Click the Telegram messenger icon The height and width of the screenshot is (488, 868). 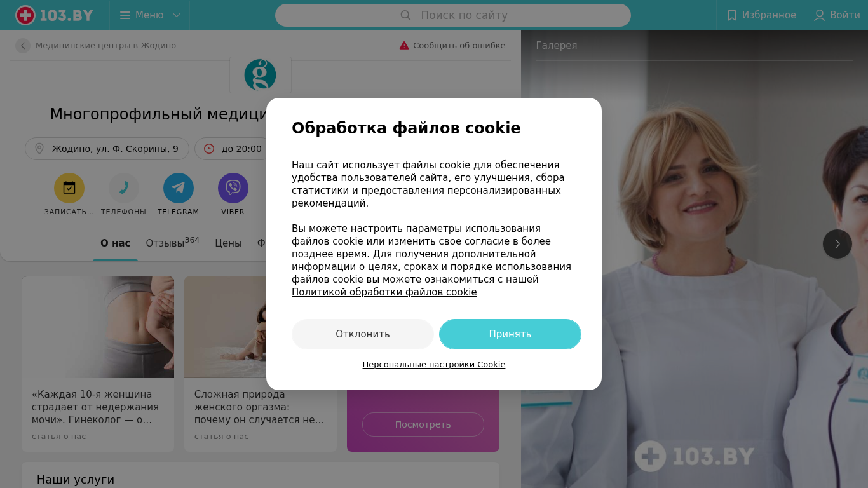click(x=179, y=188)
